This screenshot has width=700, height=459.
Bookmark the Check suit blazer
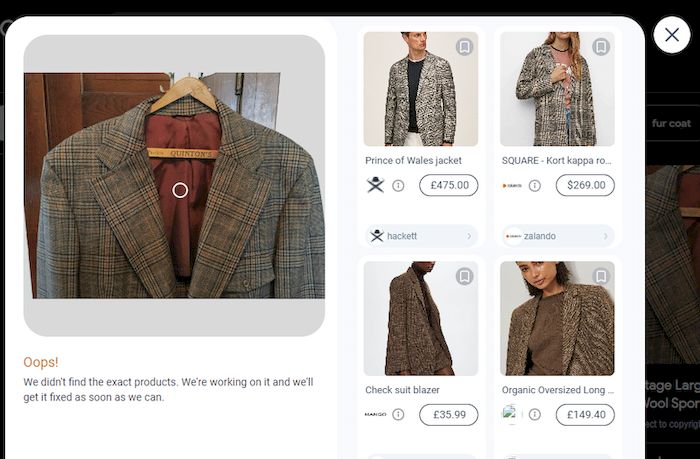click(464, 277)
